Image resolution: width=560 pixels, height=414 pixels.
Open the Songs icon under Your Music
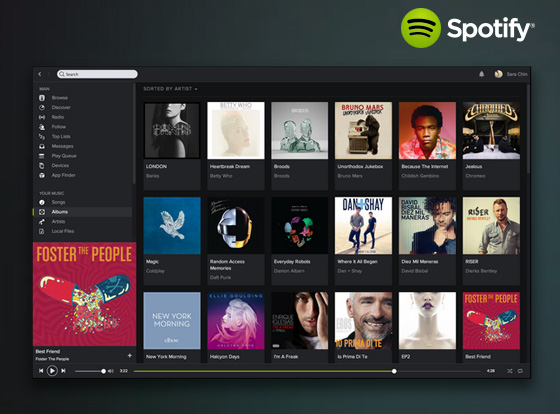point(42,202)
